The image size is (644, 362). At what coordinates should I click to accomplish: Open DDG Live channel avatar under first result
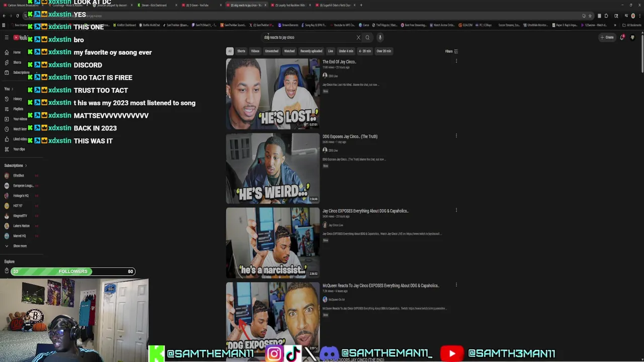click(x=325, y=76)
